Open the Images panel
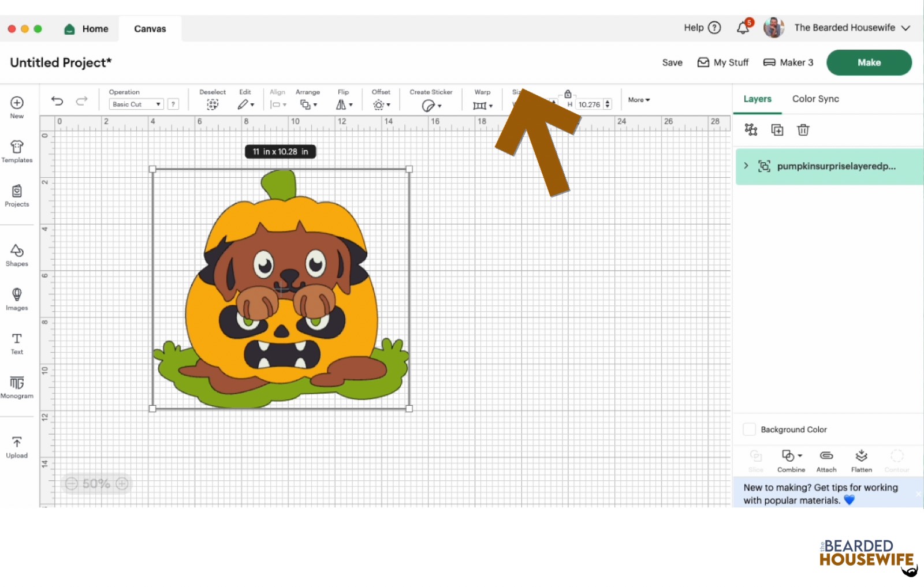The height and width of the screenshot is (587, 924). 17,298
